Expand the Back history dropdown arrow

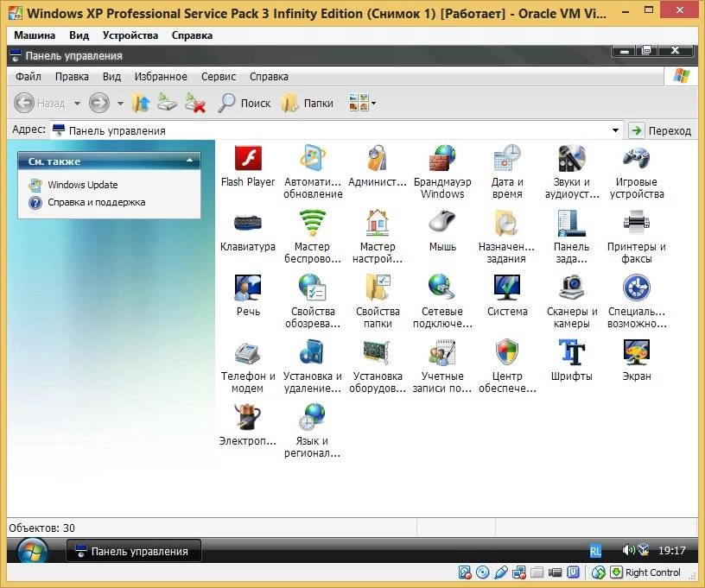pos(77,104)
